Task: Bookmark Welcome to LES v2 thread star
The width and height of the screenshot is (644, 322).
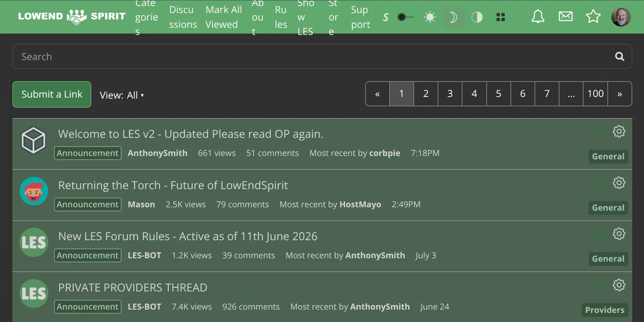Action: click(x=601, y=132)
